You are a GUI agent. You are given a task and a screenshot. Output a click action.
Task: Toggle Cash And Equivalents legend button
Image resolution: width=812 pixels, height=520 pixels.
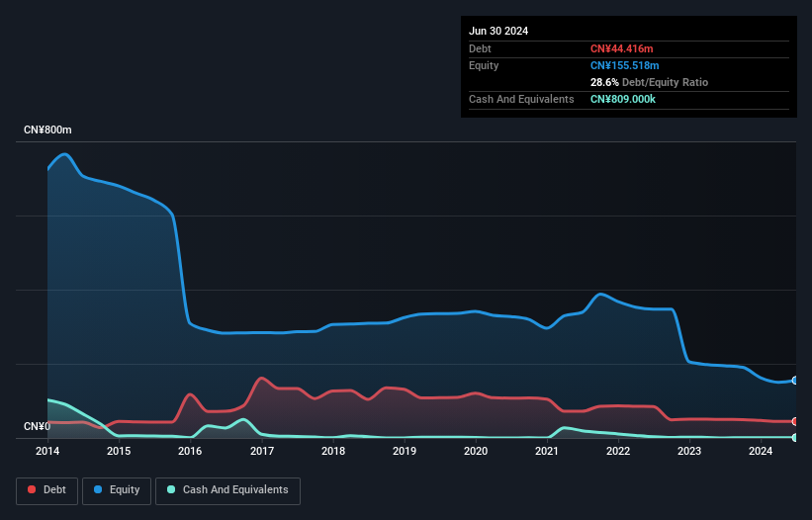click(x=227, y=490)
